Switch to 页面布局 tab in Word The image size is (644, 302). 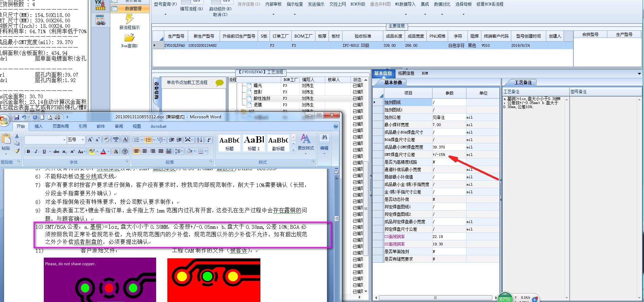click(60, 126)
